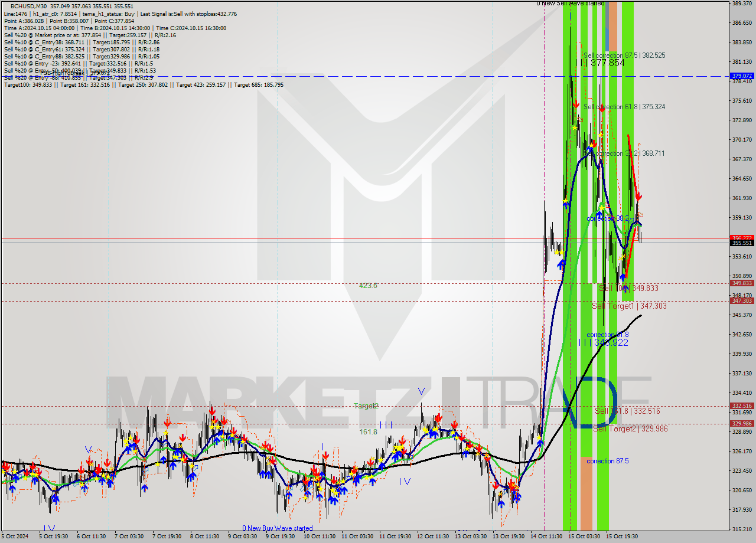Click the 361.930 price axis value
The height and width of the screenshot is (543, 756).
(x=742, y=198)
